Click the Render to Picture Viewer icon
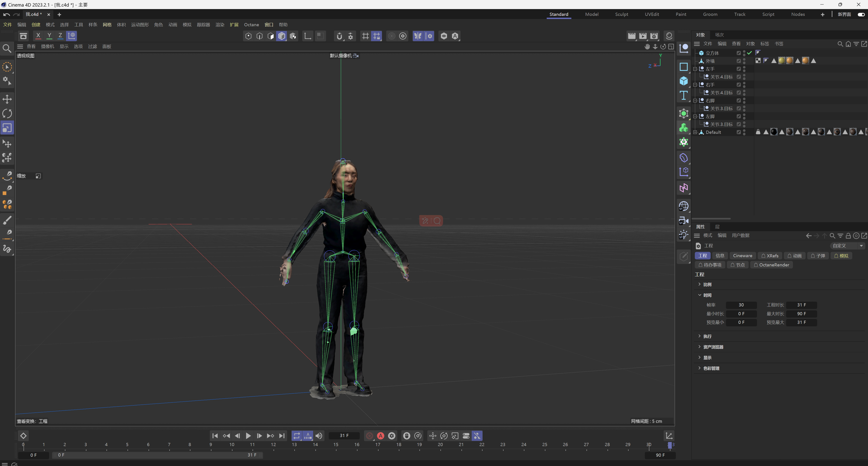This screenshot has width=868, height=466. click(643, 36)
